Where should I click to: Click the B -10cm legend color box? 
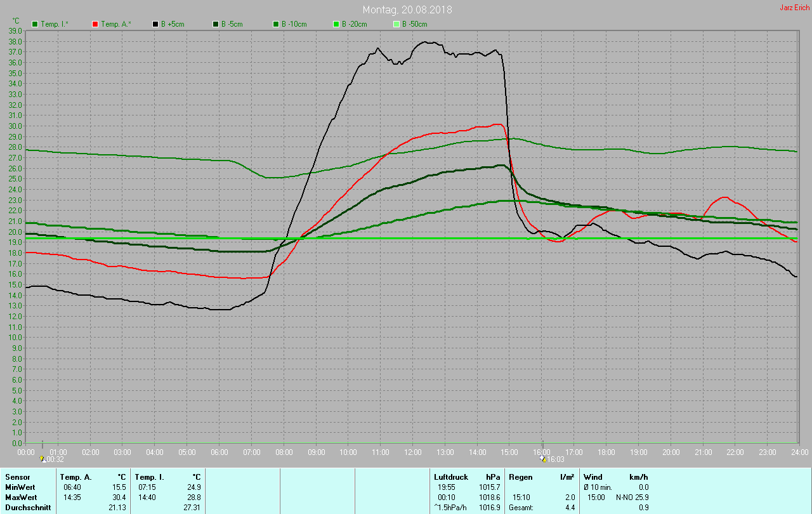pyautogui.click(x=276, y=24)
